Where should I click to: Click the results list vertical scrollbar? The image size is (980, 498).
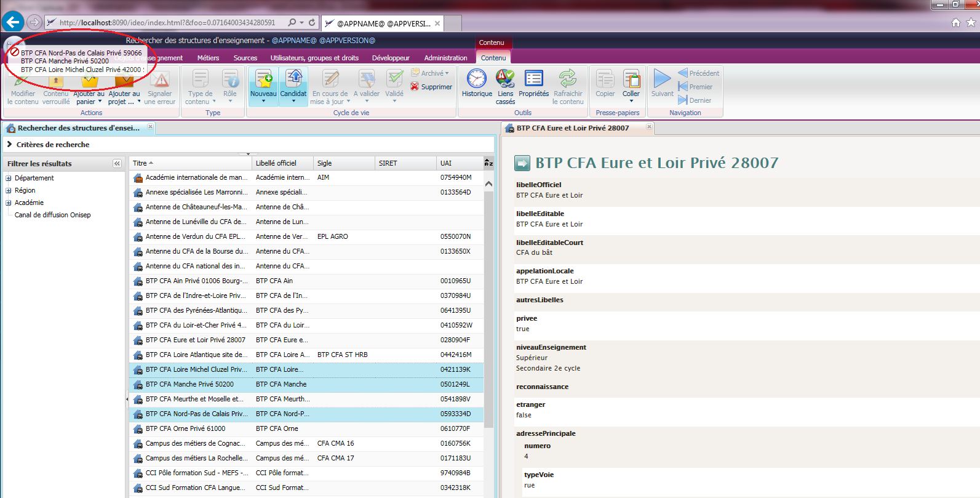pos(488,308)
